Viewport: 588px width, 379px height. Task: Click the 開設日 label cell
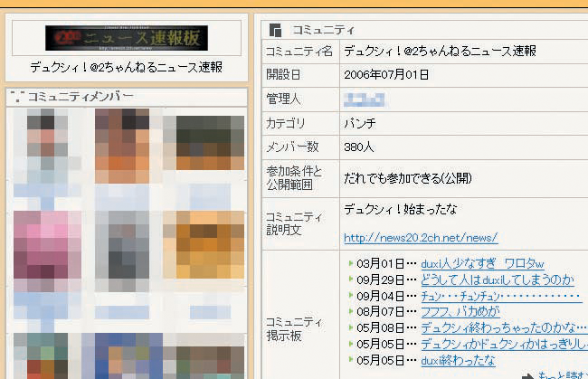pos(300,75)
